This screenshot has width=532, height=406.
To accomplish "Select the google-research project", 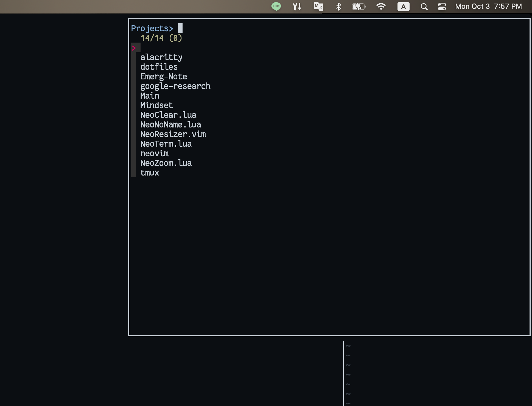I will click(175, 86).
